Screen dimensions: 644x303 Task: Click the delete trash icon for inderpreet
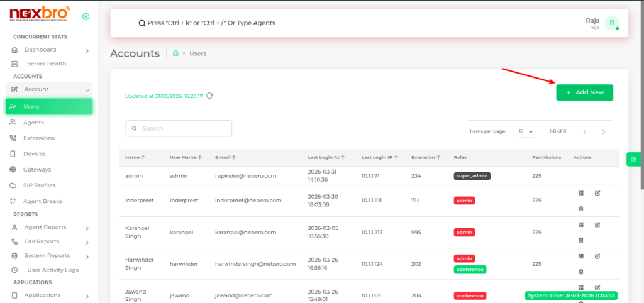click(580, 208)
